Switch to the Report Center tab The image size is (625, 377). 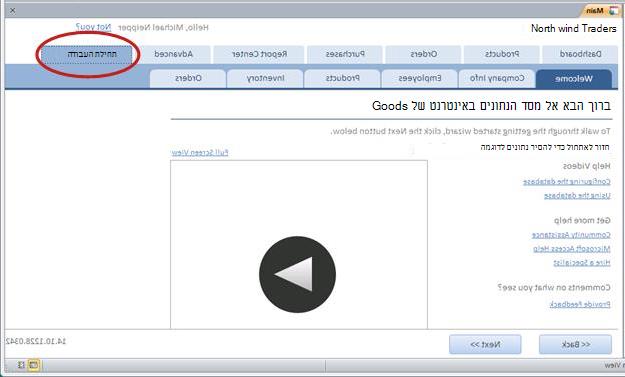tap(259, 54)
